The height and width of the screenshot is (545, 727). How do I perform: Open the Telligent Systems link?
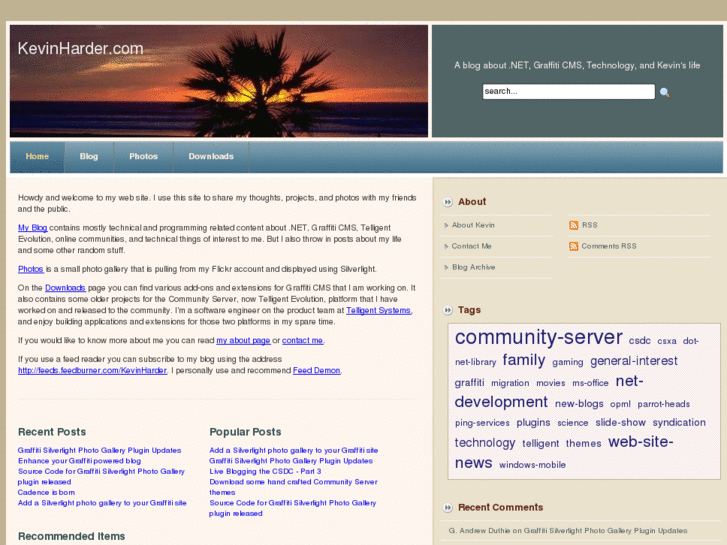coord(378,310)
